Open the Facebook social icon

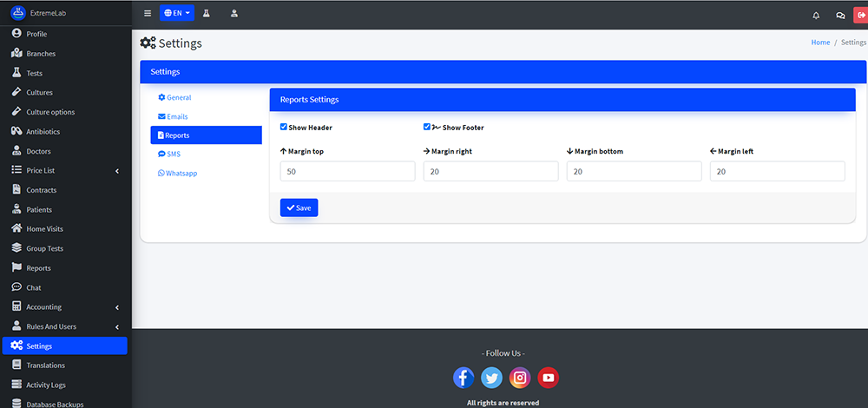point(464,378)
